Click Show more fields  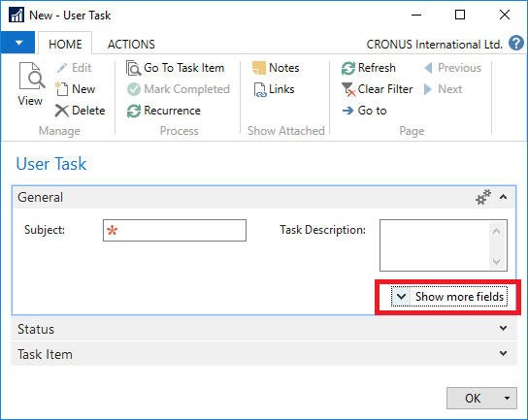pos(449,297)
